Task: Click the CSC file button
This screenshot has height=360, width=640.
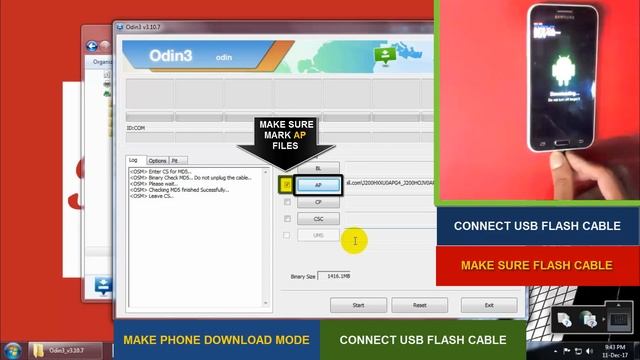Action: tap(318, 219)
